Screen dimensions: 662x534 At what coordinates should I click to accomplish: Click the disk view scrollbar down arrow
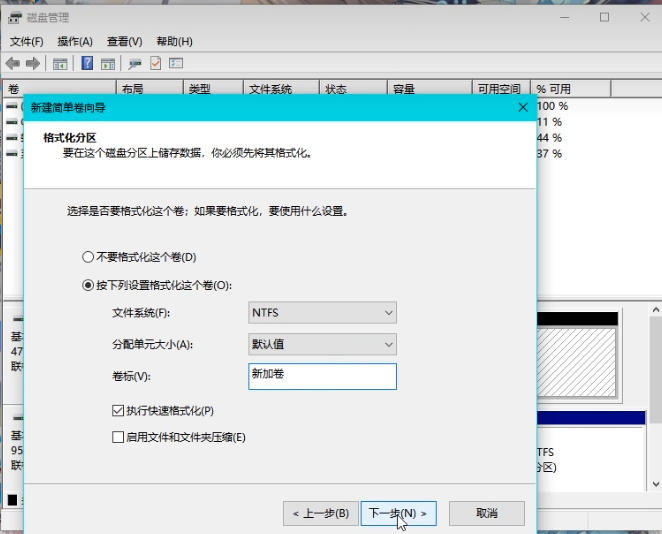[x=655, y=484]
